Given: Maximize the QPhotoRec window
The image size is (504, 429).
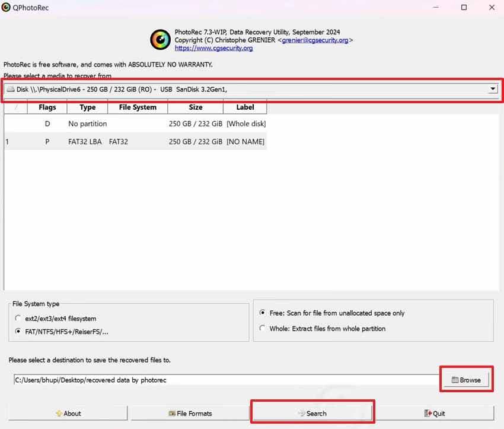Looking at the screenshot, I should click(464, 7).
